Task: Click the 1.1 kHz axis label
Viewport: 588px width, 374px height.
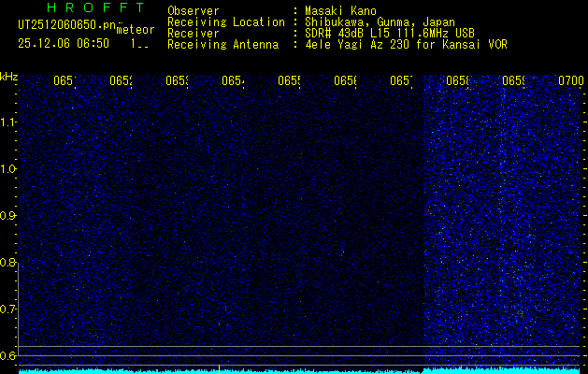Action: coord(7,122)
